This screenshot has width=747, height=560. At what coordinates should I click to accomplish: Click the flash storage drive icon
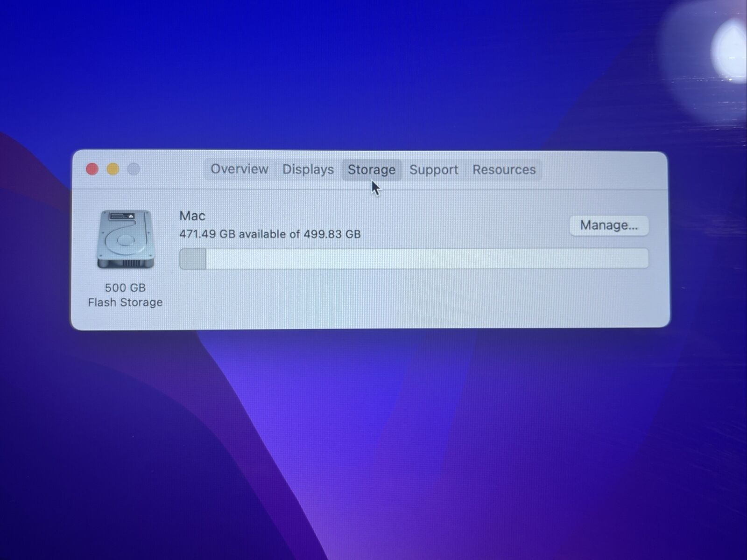[x=125, y=239]
